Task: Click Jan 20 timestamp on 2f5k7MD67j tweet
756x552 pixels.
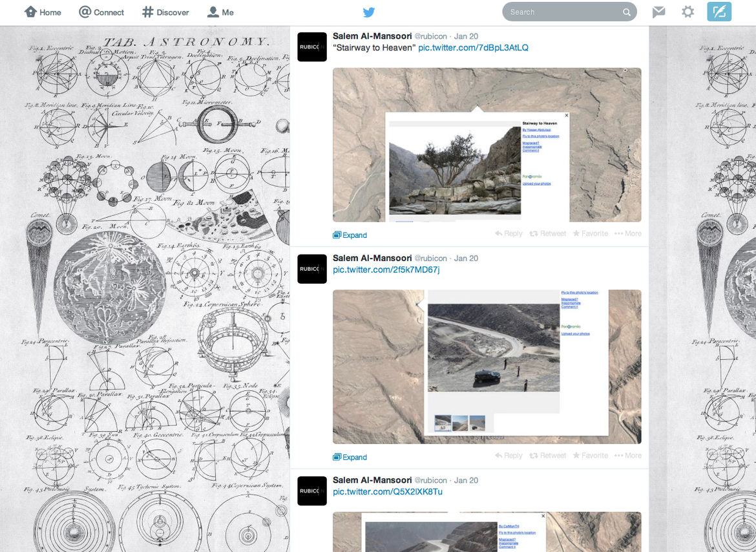Action: (x=467, y=259)
